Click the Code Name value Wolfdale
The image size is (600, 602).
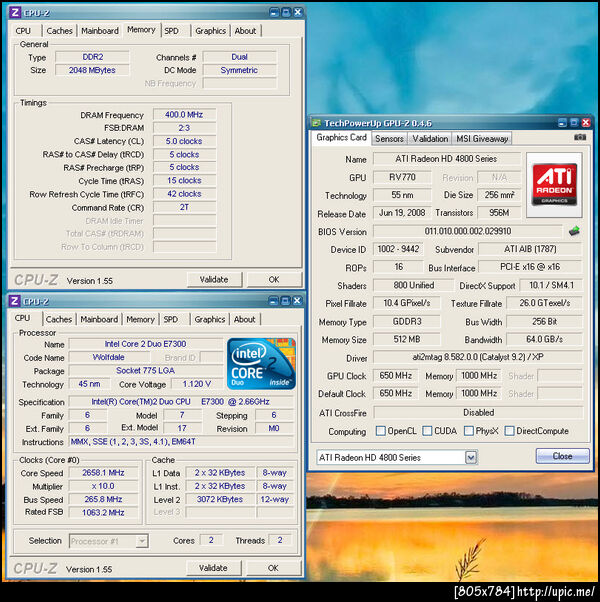[x=109, y=357]
